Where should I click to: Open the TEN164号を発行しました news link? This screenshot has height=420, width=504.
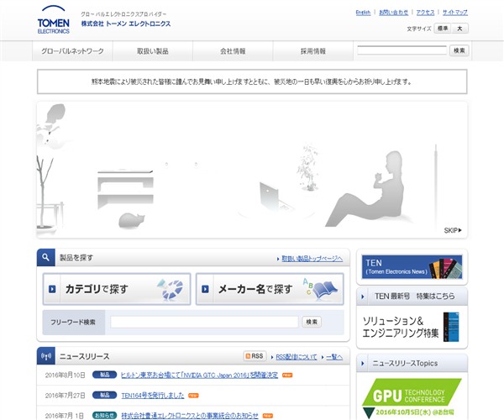coord(153,395)
